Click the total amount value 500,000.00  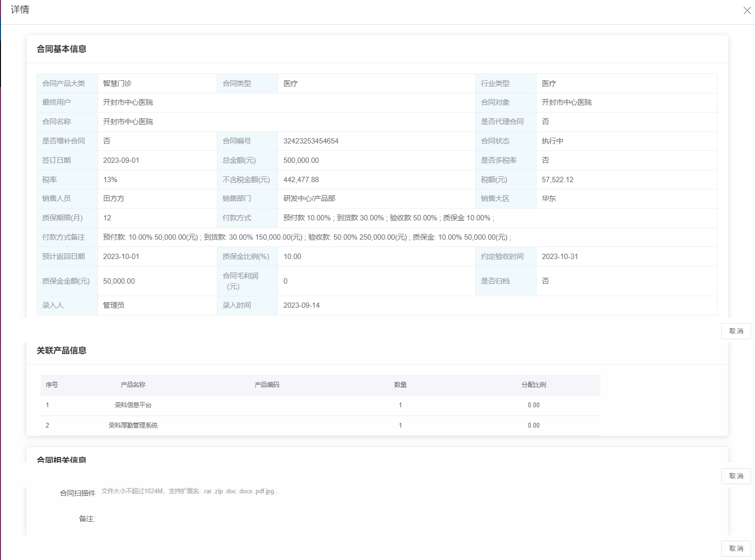click(x=301, y=160)
